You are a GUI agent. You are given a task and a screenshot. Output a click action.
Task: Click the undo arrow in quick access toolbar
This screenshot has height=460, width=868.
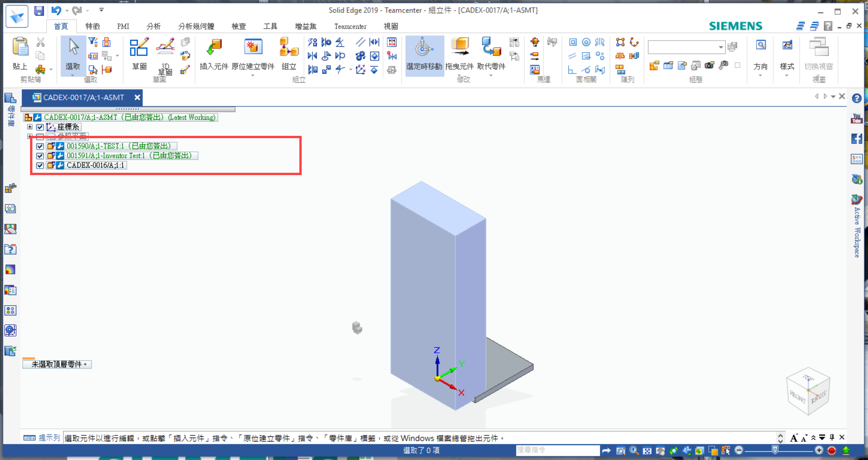[56, 11]
